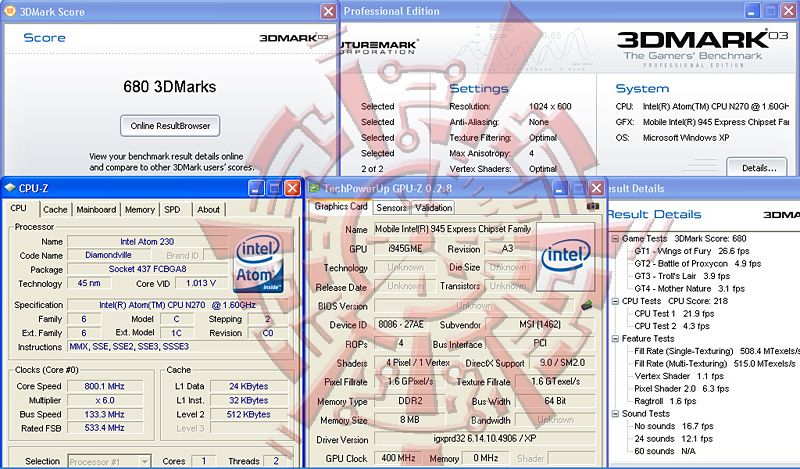Click the 400 MHz GPU Clock value
The width and height of the screenshot is (800, 469).
(x=398, y=458)
